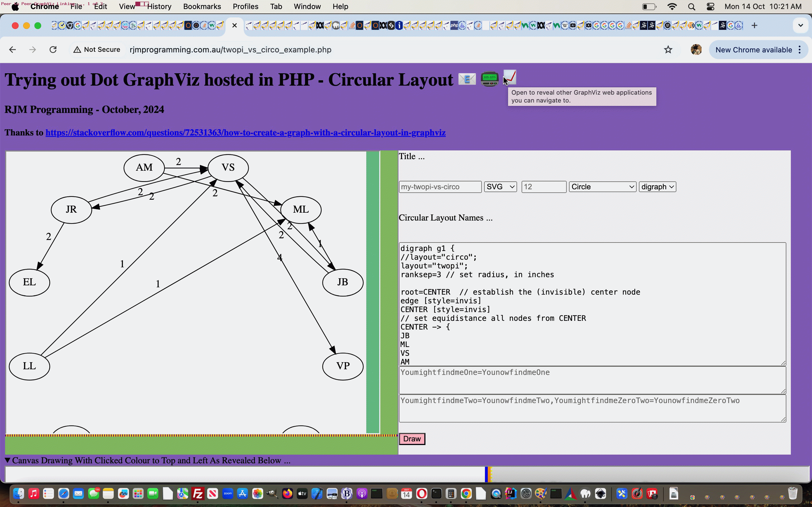
Task: Open the digraph type dropdown
Action: point(657,187)
